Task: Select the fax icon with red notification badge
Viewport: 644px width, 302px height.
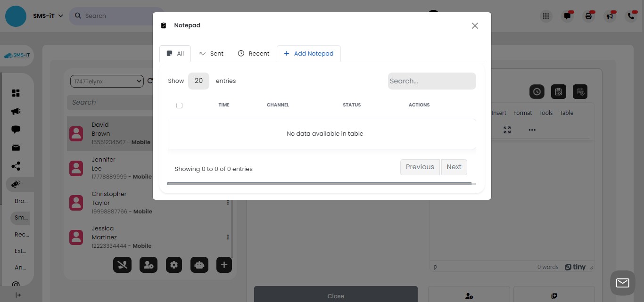Action: click(588, 16)
